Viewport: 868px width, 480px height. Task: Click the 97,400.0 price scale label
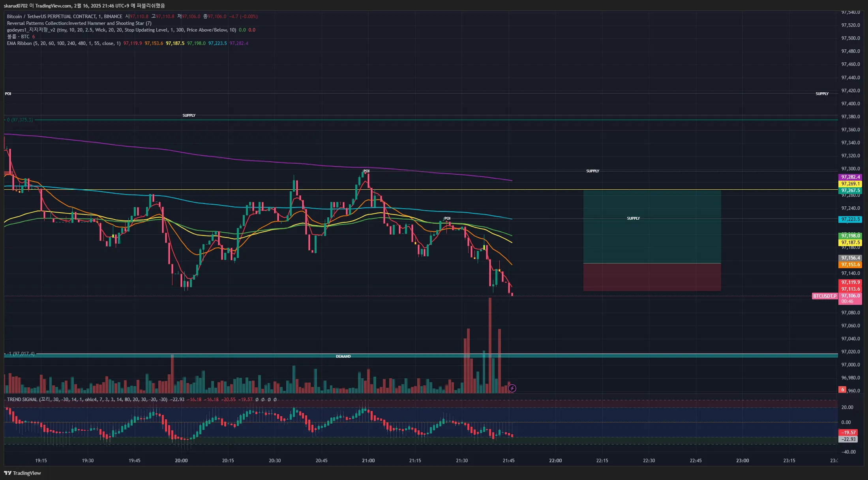pyautogui.click(x=851, y=104)
